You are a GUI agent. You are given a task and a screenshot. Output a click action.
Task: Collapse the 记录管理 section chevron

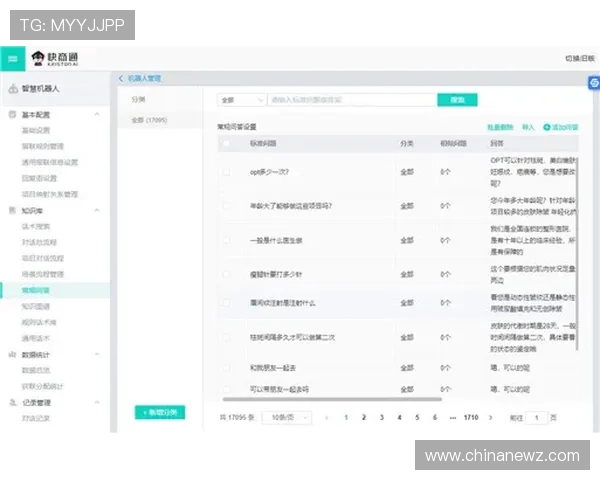(x=97, y=402)
